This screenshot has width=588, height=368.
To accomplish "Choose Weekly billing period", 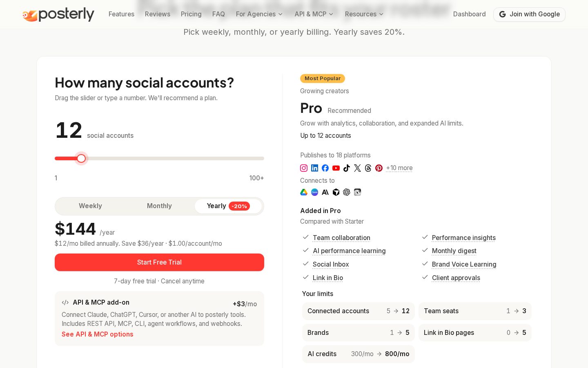I will (x=90, y=206).
